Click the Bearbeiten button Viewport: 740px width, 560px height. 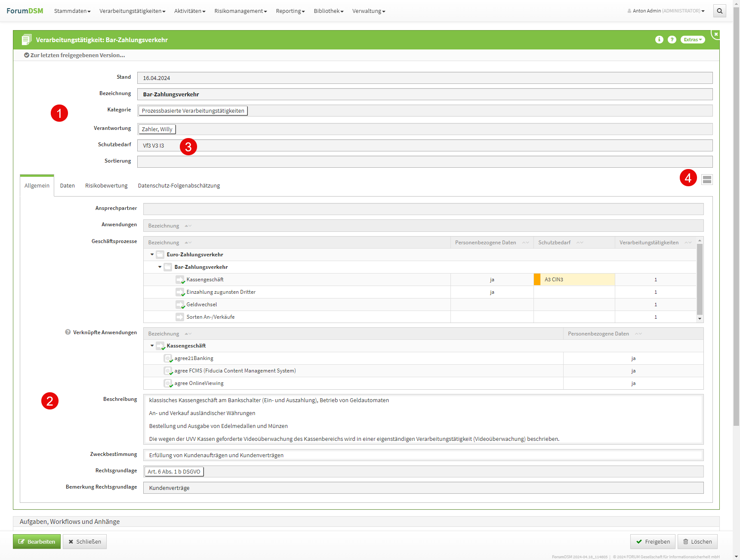click(37, 542)
